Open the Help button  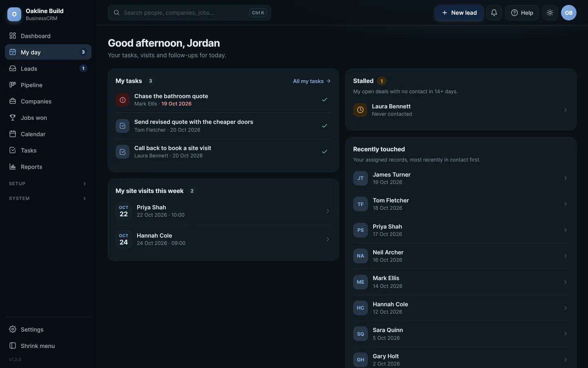click(x=522, y=13)
